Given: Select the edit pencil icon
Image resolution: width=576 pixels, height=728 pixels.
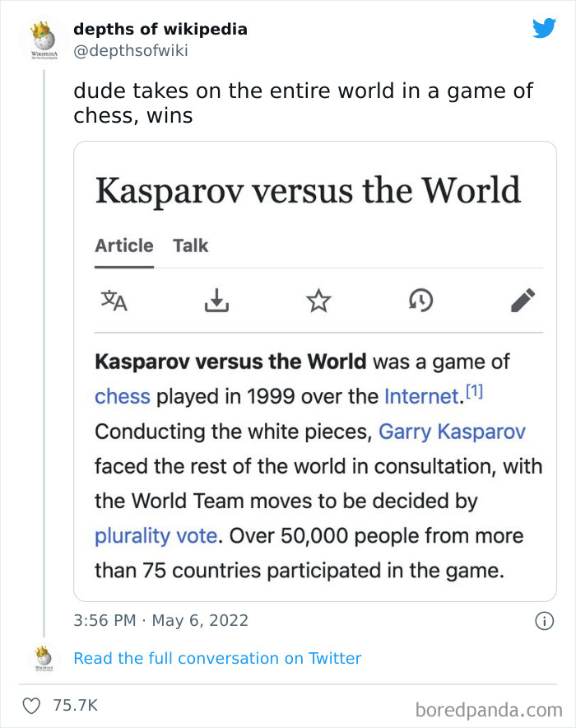Looking at the screenshot, I should [x=523, y=301].
